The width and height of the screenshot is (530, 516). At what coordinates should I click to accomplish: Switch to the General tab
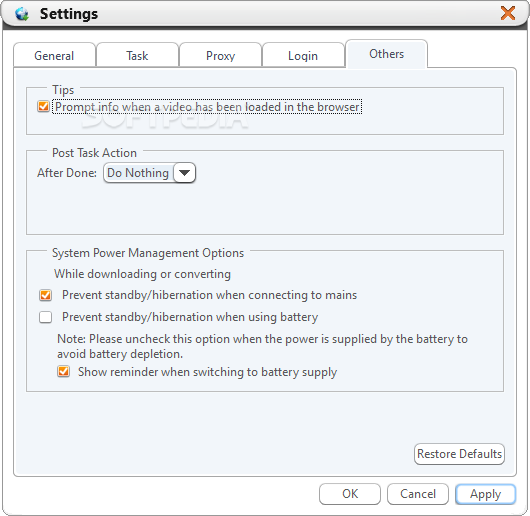(x=54, y=55)
